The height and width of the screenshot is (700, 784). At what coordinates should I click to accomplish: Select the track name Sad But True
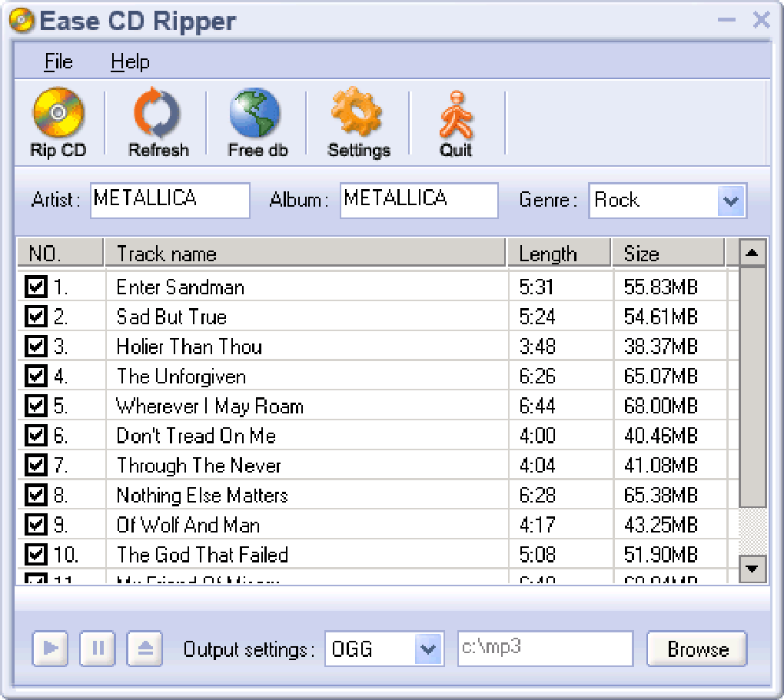pos(171,317)
